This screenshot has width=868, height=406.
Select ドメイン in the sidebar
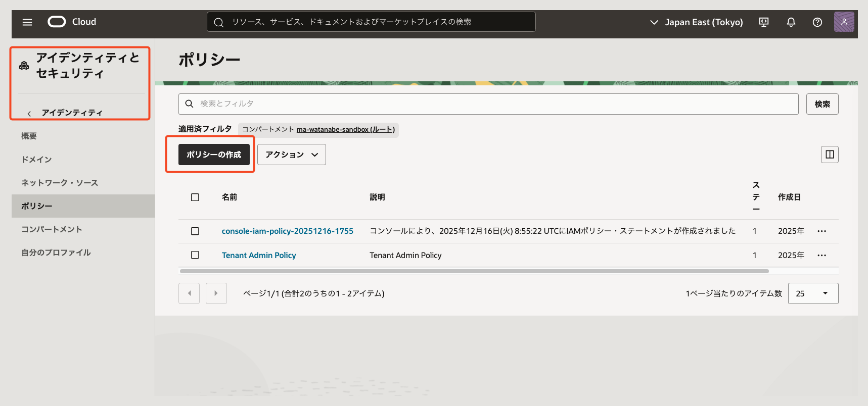[x=36, y=160]
